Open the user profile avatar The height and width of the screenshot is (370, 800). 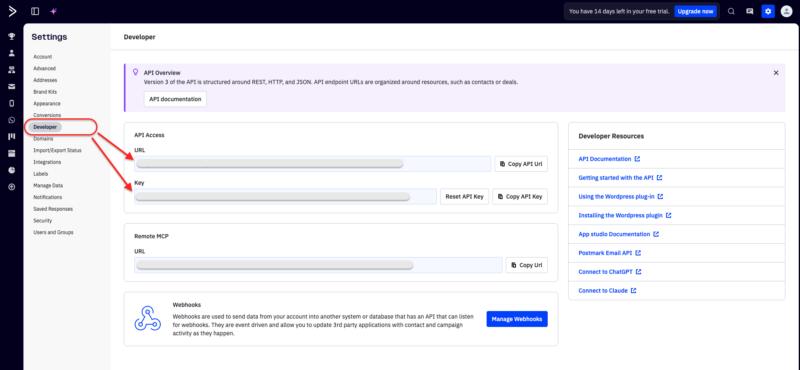click(786, 11)
